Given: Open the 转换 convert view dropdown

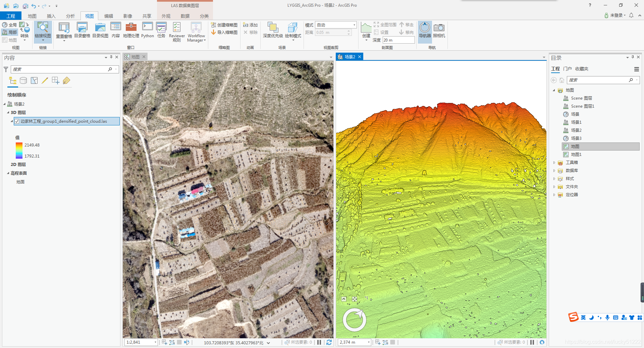Looking at the screenshot, I should 24,32.
